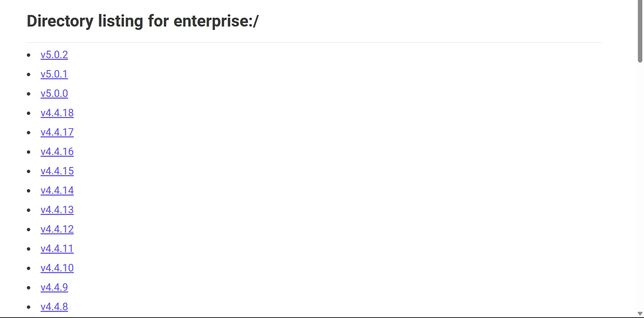This screenshot has height=318, width=644.
Task: Click the 'Directory listing for enterprise:/' heading
Action: click(x=143, y=21)
